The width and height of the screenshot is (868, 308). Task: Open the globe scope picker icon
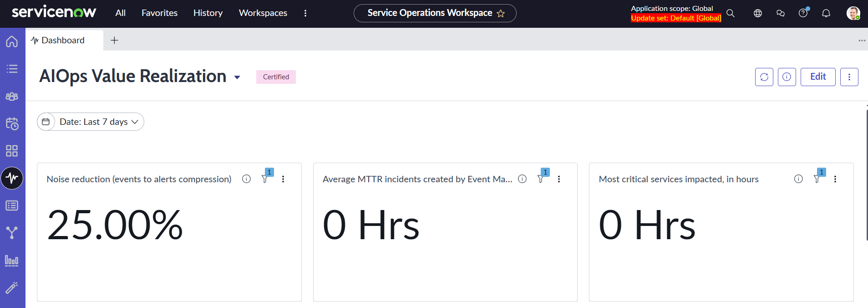point(758,13)
